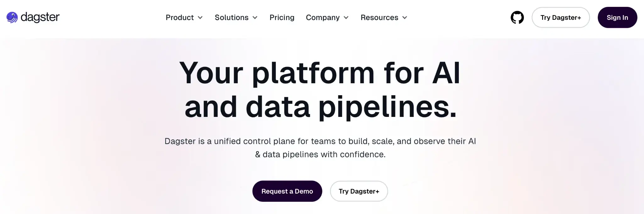
Task: Open the Product menu label
Action: point(180,18)
